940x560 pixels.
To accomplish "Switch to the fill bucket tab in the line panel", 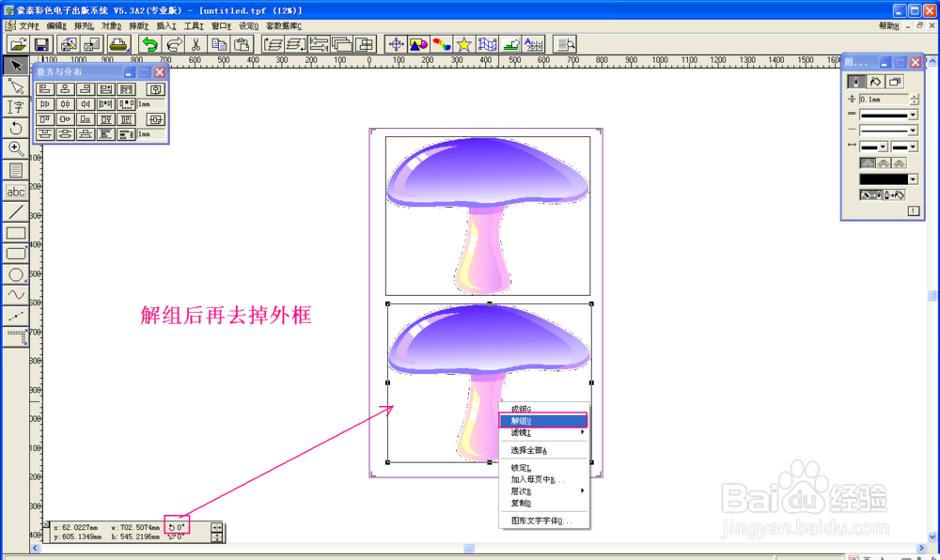I will (x=875, y=81).
